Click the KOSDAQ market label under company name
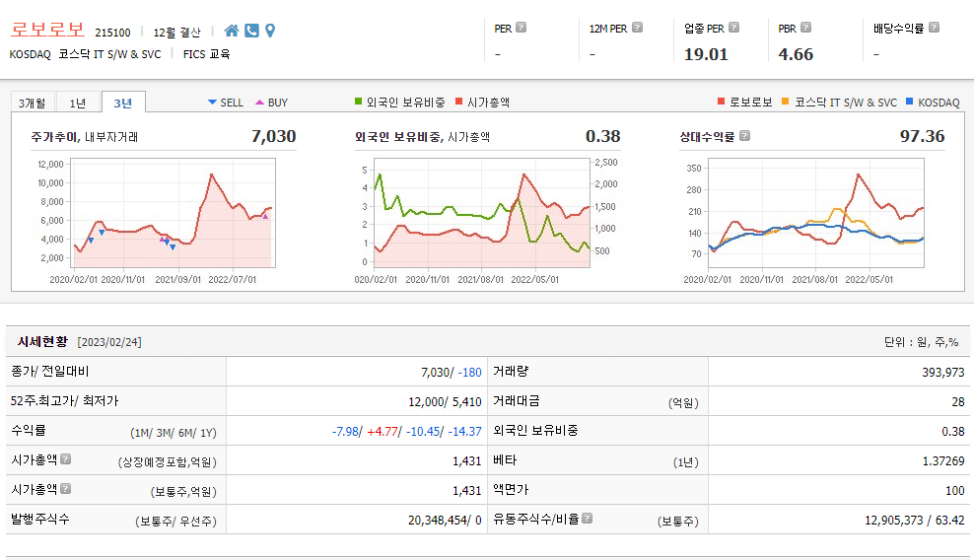 (x=30, y=54)
